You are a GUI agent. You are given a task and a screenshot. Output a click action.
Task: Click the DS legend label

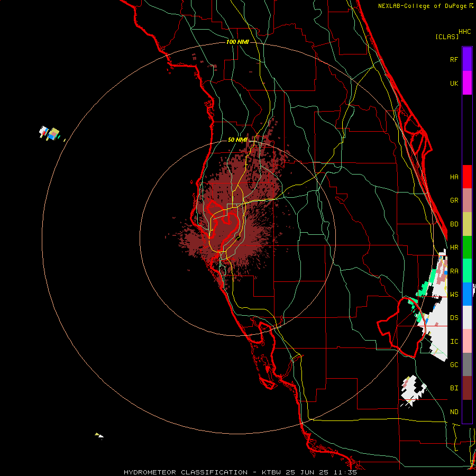click(x=454, y=317)
